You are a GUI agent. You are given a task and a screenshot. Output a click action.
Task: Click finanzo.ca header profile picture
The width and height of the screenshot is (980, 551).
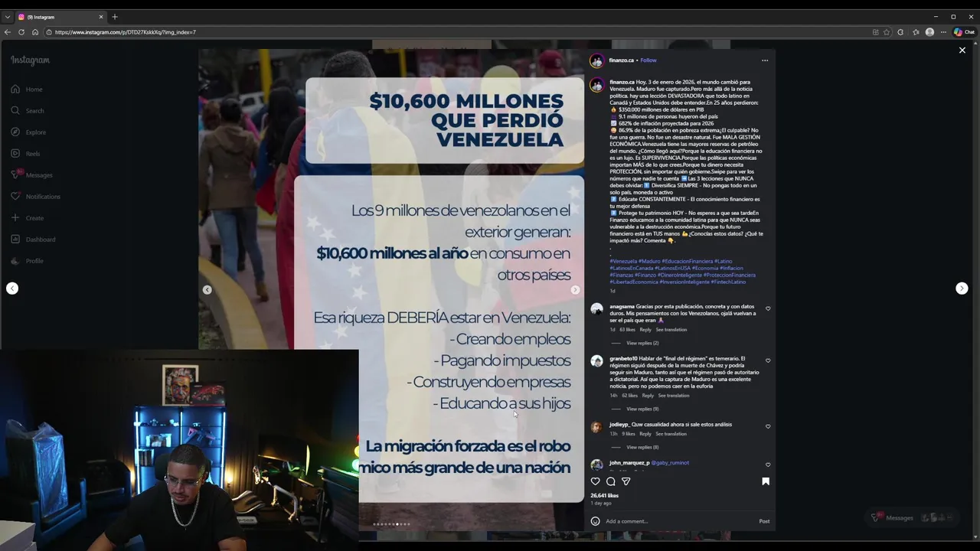pyautogui.click(x=596, y=60)
